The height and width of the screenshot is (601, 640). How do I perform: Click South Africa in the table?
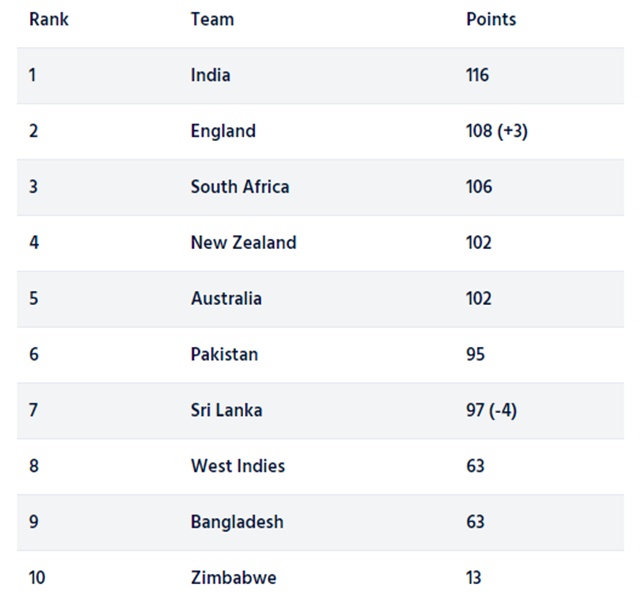click(x=240, y=187)
